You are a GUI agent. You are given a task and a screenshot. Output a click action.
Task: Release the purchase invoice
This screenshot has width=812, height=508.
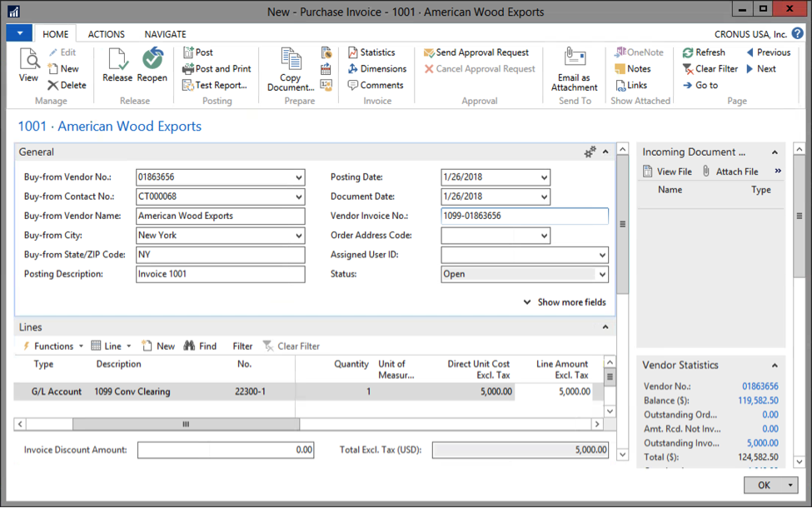[x=117, y=65]
